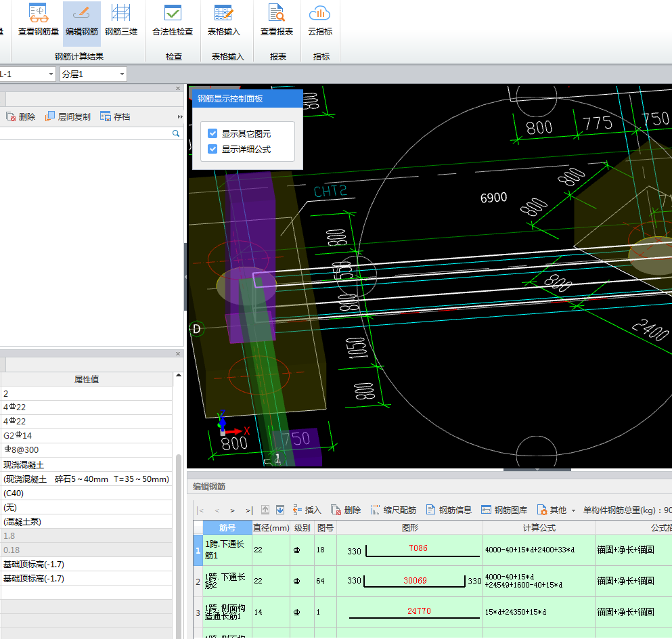The height and width of the screenshot is (639, 672).
Task: Click the 钢筋显示控制面板 title bar
Action: (247, 99)
